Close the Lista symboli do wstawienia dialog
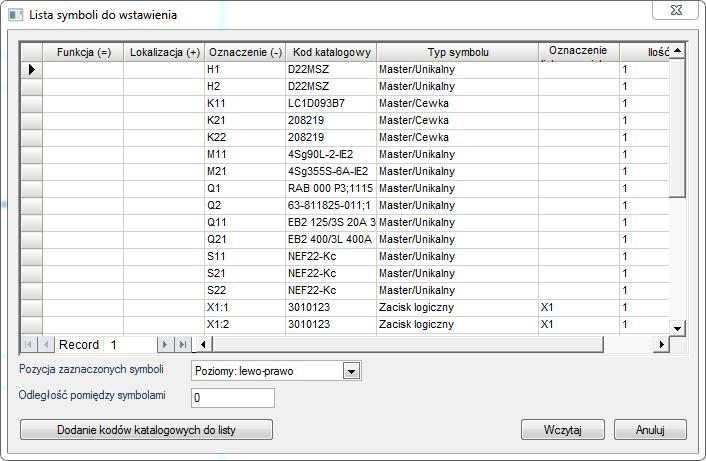 [x=676, y=10]
